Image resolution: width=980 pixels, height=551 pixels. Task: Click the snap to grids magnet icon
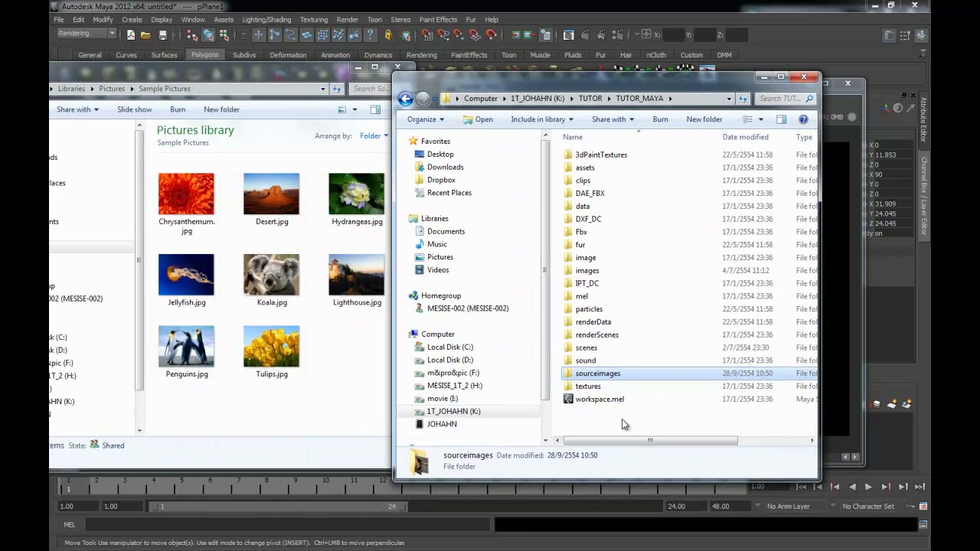[427, 35]
